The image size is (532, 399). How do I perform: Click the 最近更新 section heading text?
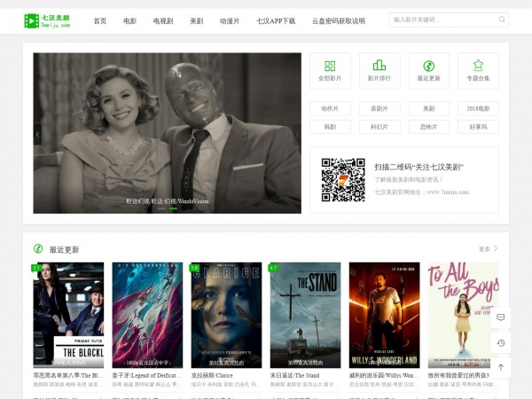[x=64, y=250]
